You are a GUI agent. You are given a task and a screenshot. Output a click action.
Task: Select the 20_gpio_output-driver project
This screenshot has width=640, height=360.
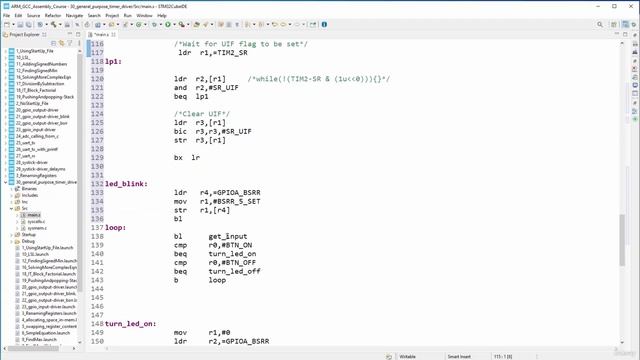click(37, 110)
